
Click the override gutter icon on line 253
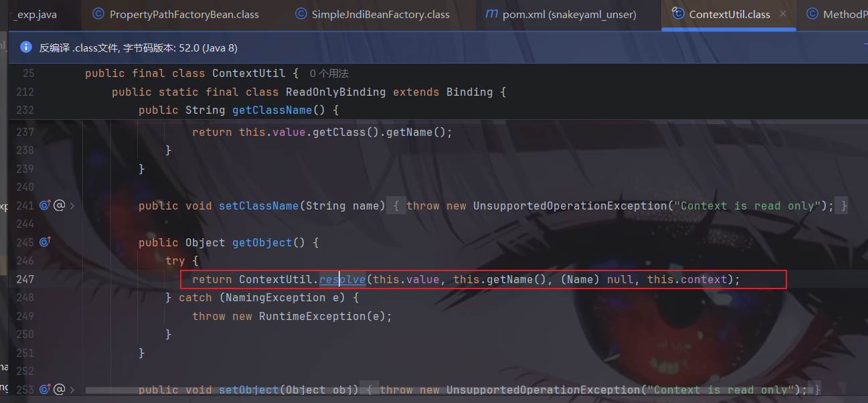click(46, 389)
